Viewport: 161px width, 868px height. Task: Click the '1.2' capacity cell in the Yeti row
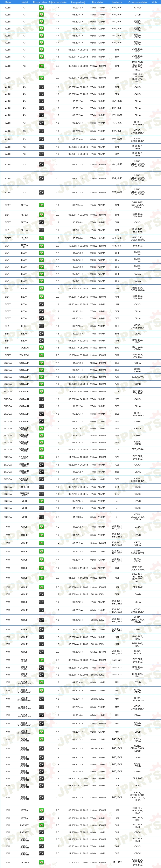pyautogui.click(x=58, y=501)
